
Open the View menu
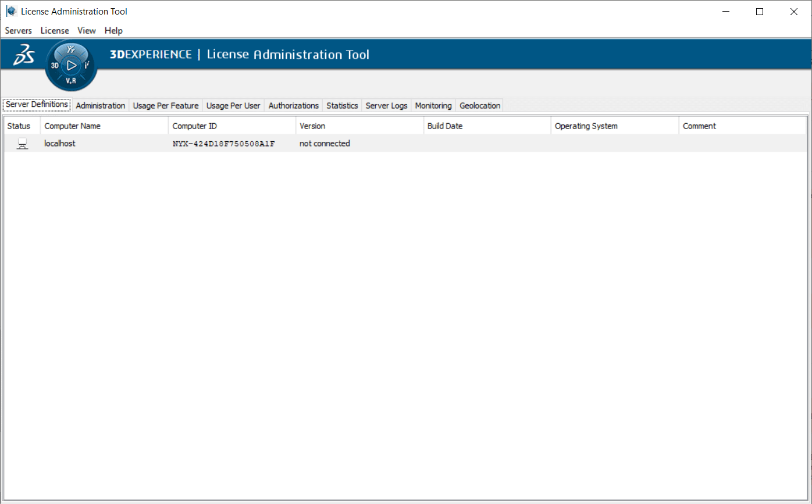click(x=87, y=30)
